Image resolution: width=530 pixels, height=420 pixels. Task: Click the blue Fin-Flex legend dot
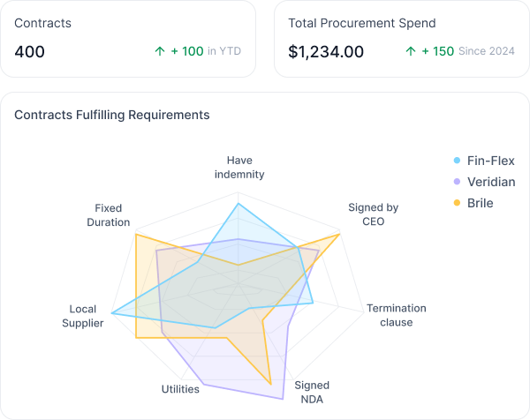tap(457, 161)
